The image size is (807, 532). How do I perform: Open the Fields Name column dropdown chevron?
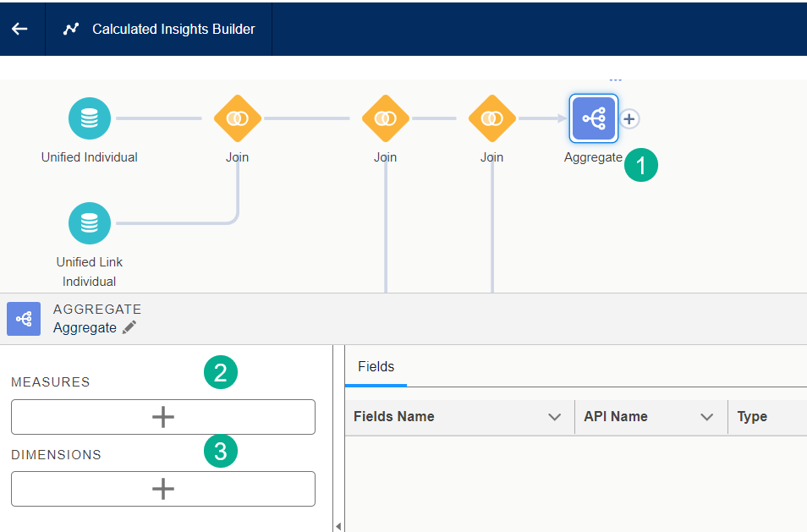(x=555, y=417)
